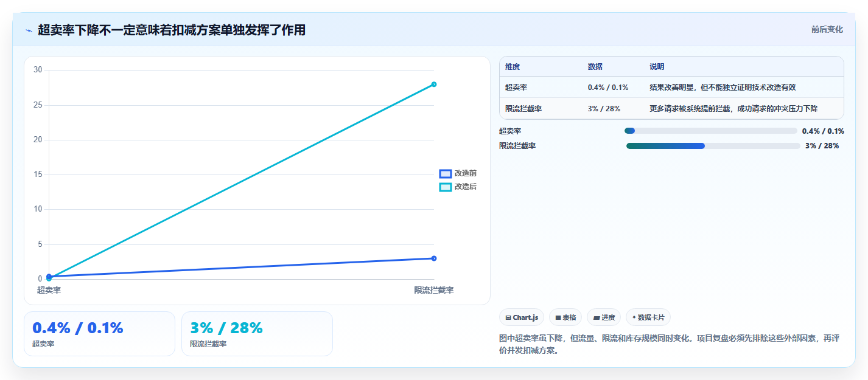
Task: Click the 前后变化 label in header
Action: [827, 30]
